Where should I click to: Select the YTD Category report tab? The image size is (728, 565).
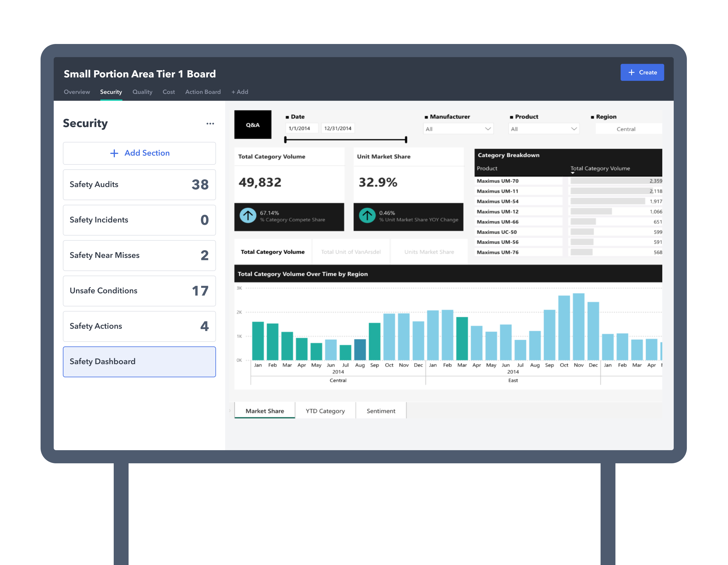325,411
